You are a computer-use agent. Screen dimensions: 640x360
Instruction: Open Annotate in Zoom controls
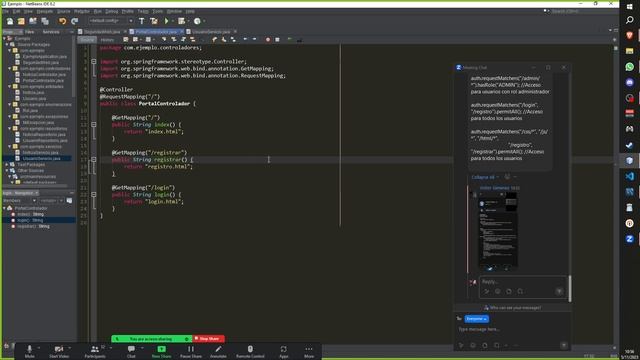coord(218,351)
